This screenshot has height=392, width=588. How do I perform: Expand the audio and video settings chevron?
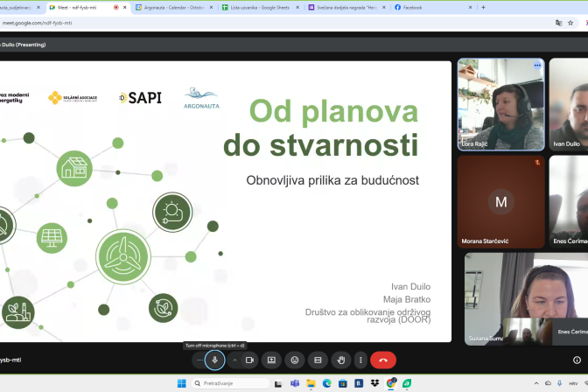coord(234,360)
